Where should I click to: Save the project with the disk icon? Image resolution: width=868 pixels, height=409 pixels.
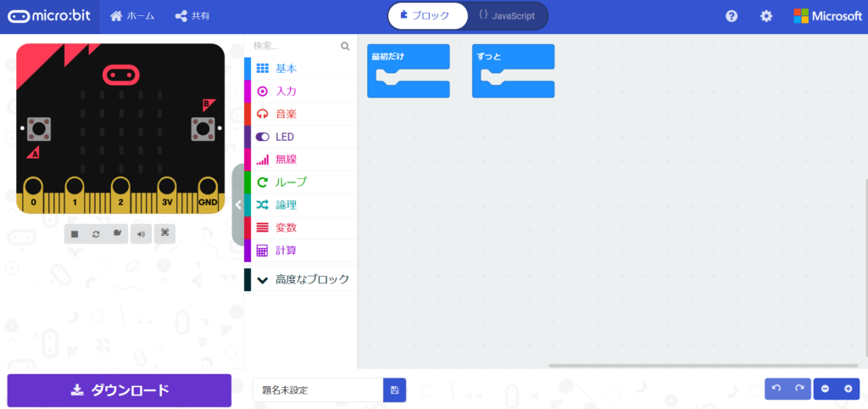395,390
